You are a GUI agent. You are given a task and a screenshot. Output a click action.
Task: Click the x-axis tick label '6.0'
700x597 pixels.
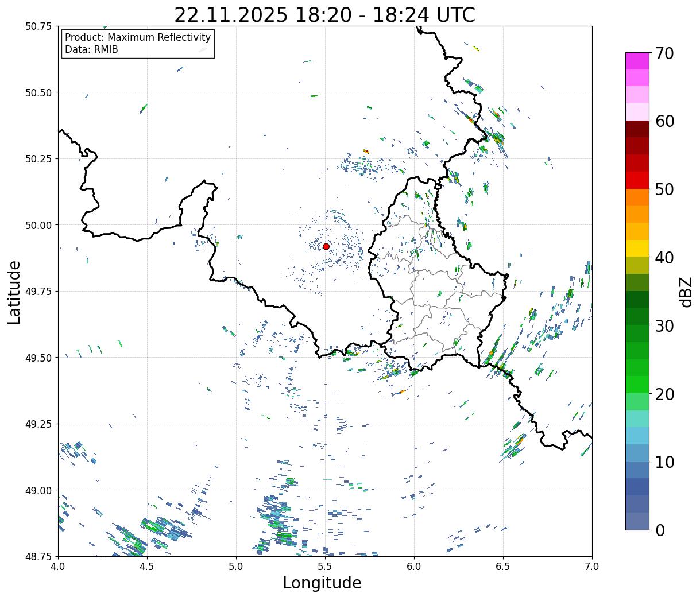pyautogui.click(x=414, y=567)
